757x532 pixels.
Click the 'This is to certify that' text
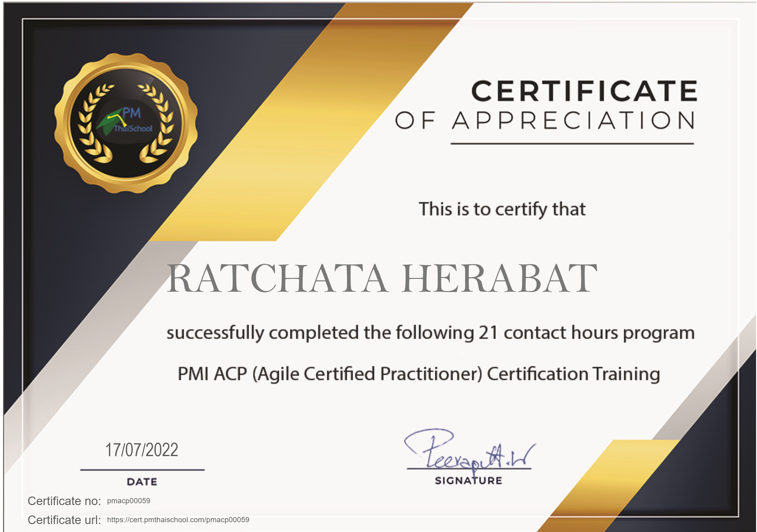coord(502,209)
